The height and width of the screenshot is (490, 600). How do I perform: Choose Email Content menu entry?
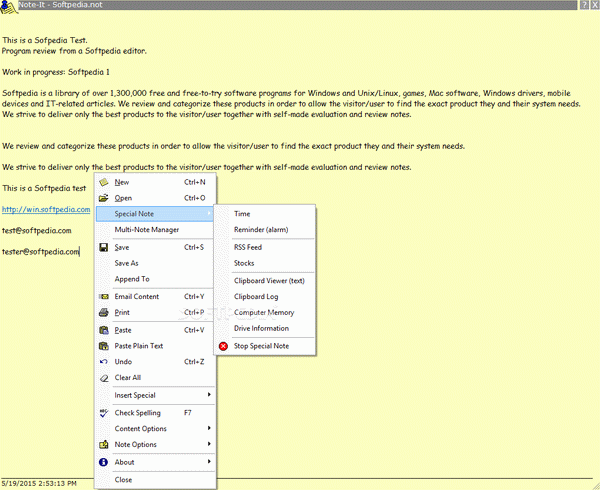[155, 296]
